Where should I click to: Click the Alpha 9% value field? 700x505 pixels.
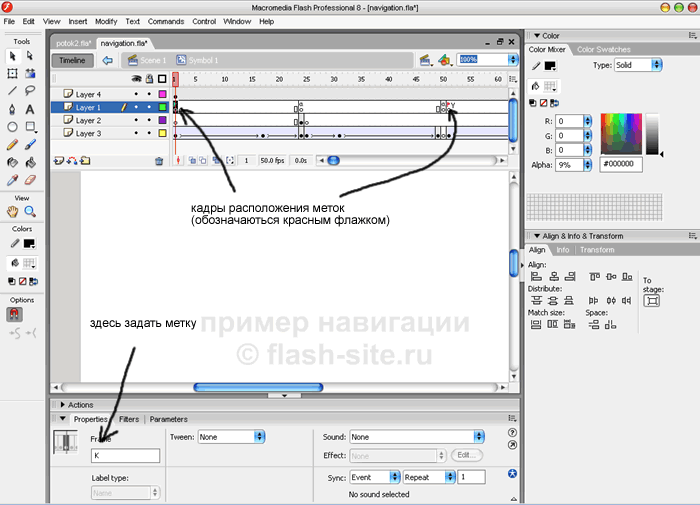tap(570, 165)
